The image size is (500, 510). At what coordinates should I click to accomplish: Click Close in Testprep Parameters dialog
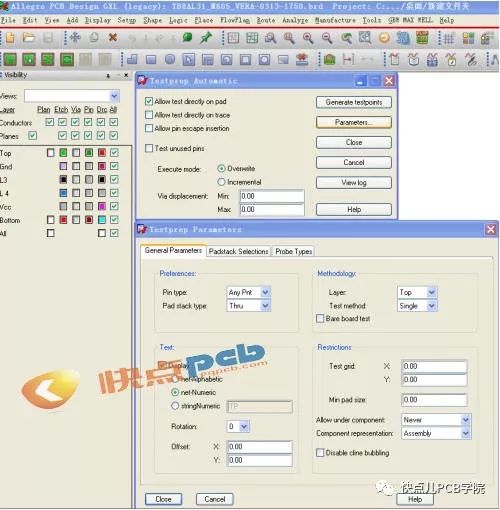163,499
